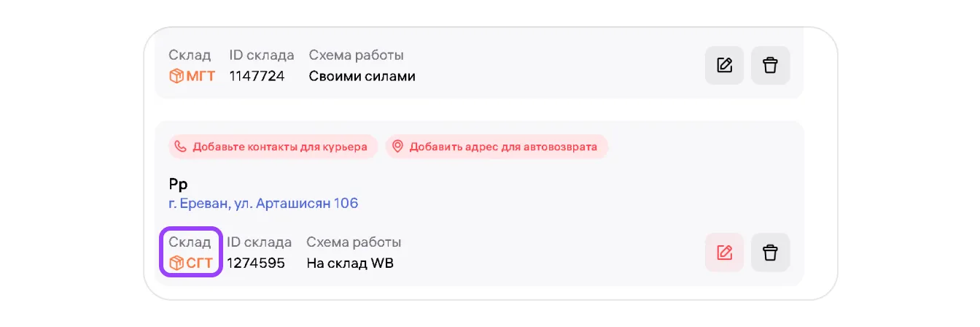The image size is (980, 327).
Task: Click the warehouse ID 1274595
Action: 255,263
